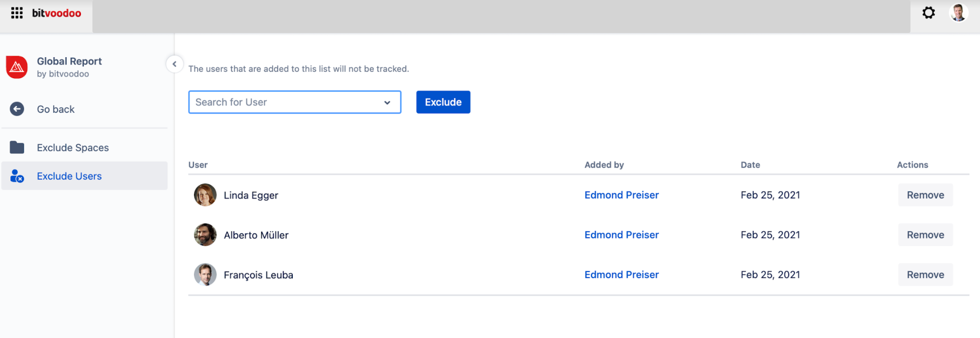Screen dimensions: 980x338
Task: Click Edmond Preiser link in François Leuba's row
Action: tap(621, 274)
